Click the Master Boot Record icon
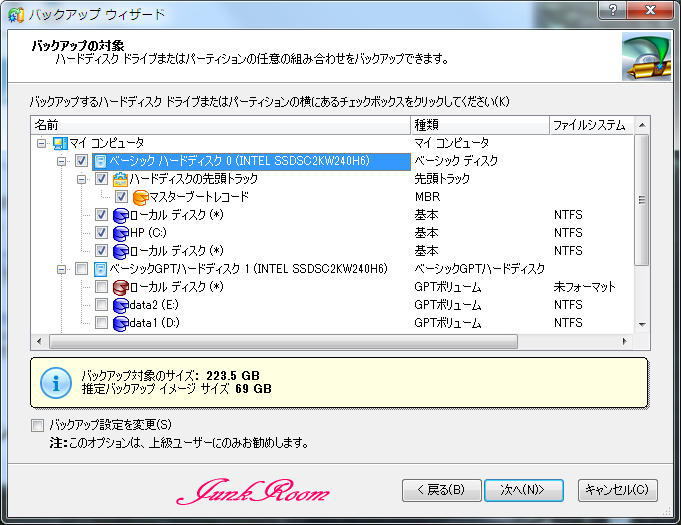681x525 pixels. tap(140, 197)
